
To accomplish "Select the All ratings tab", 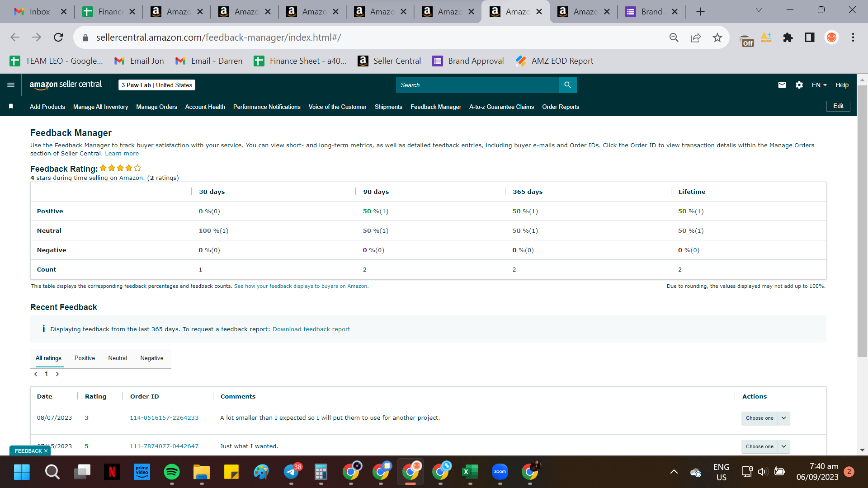I will click(48, 358).
